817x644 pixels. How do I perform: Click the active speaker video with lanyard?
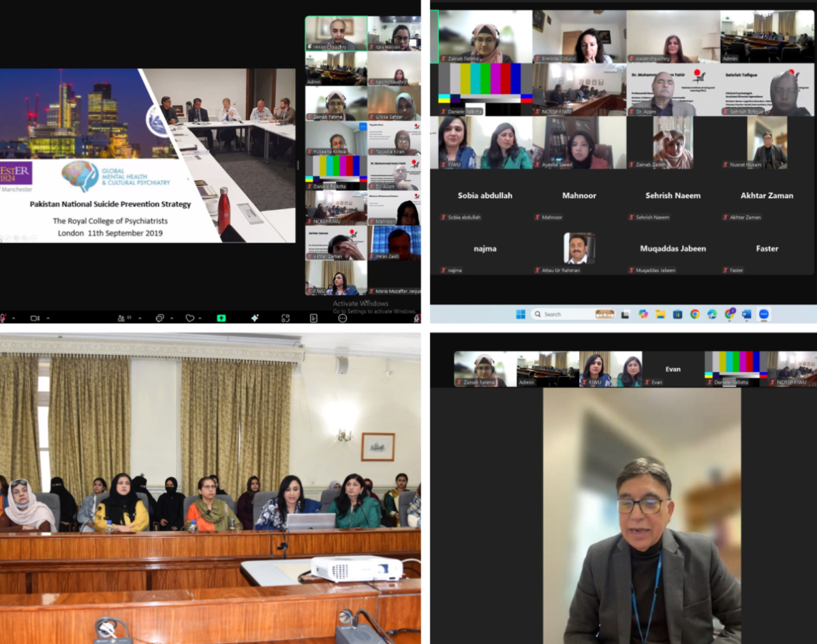coord(642,516)
